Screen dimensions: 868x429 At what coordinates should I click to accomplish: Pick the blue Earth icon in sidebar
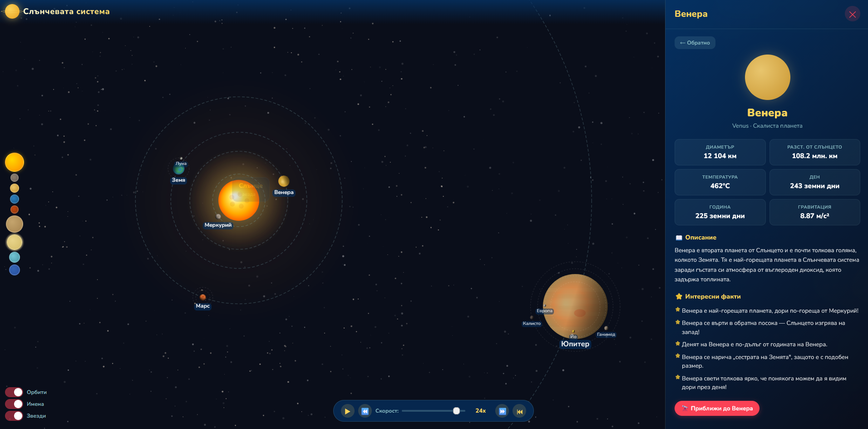coord(15,199)
